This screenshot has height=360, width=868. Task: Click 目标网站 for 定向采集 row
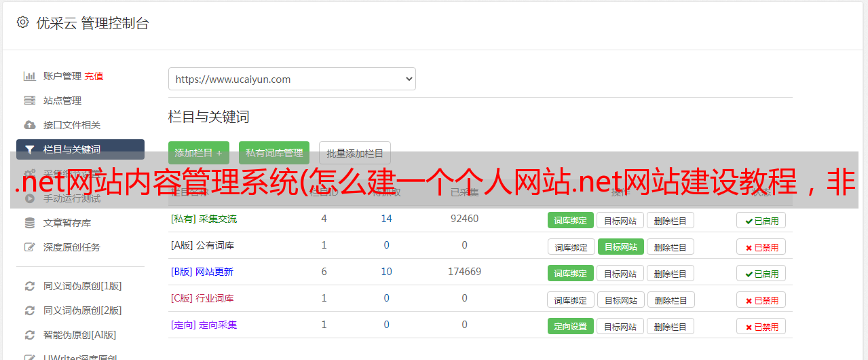(x=620, y=326)
